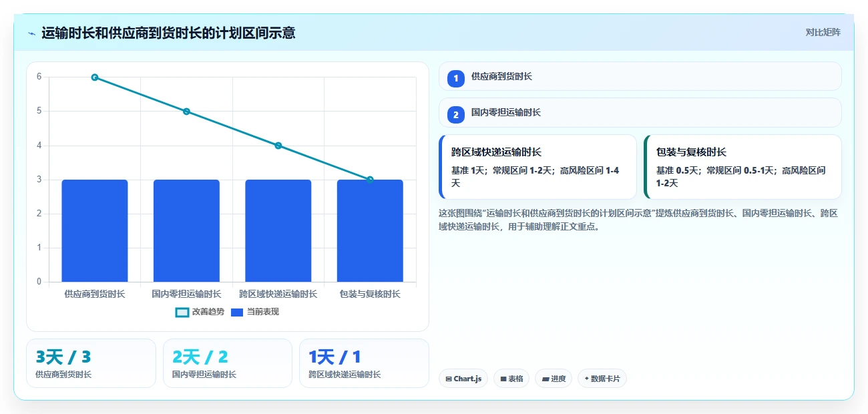Viewport: 868px width, 414px height.
Task: Click the 对比矩阵 label in header
Action: pos(823,32)
